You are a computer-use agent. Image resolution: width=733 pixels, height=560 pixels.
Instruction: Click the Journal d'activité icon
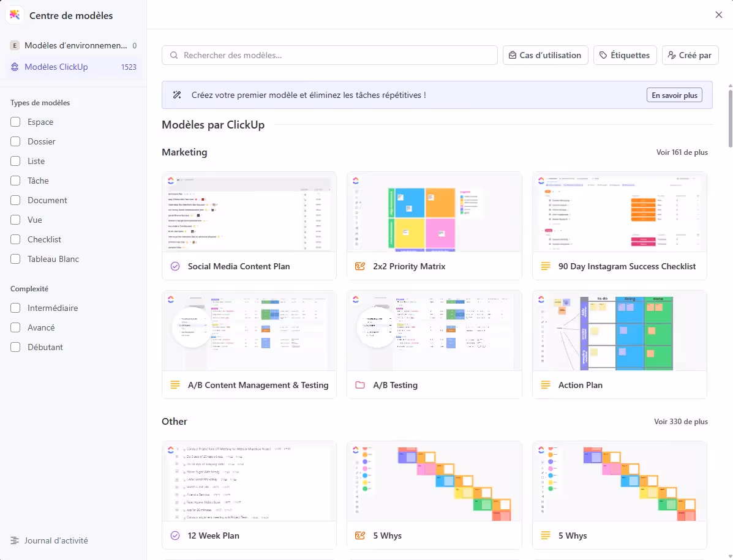[x=15, y=540]
